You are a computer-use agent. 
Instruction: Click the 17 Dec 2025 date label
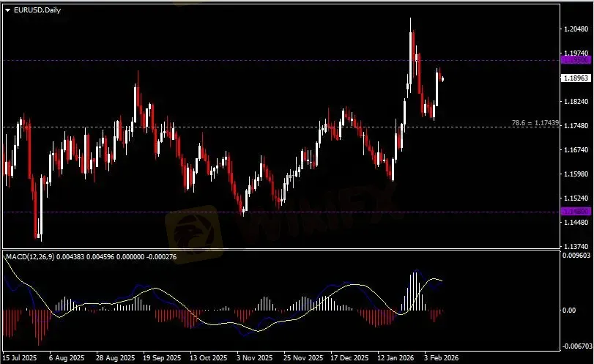349,358
